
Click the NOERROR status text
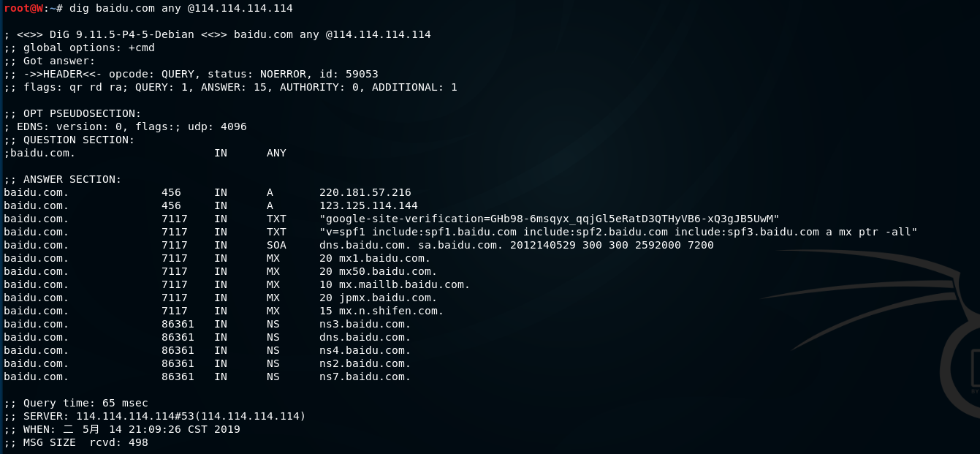pos(286,74)
